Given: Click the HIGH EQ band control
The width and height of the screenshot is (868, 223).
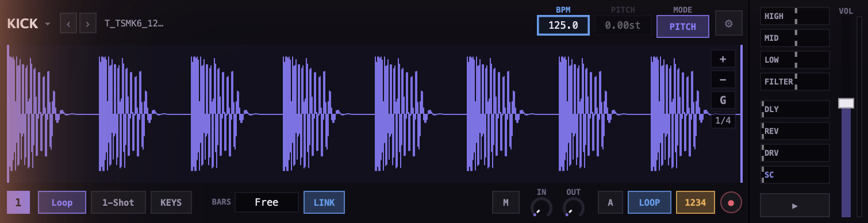Looking at the screenshot, I should click(x=795, y=16).
